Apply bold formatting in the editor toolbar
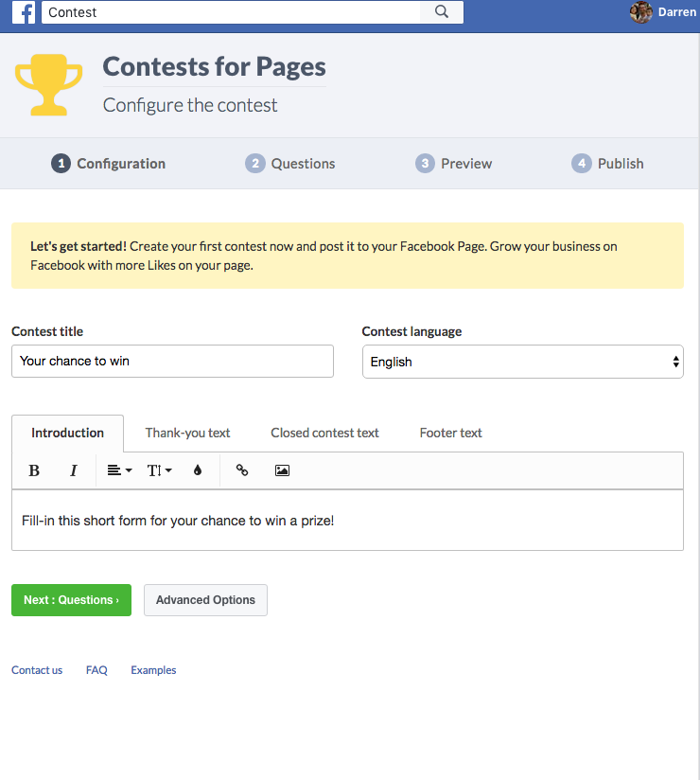700x780 pixels. (34, 470)
